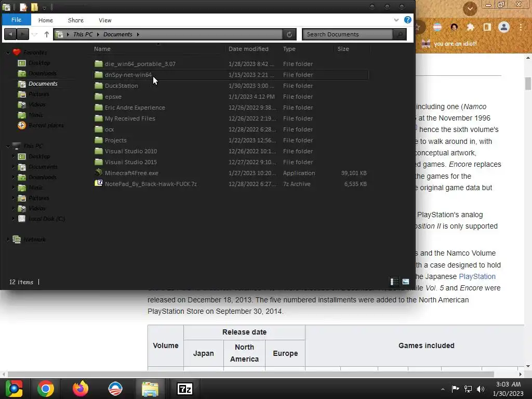
Task: Open the Home ribbon tab
Action: (46, 20)
